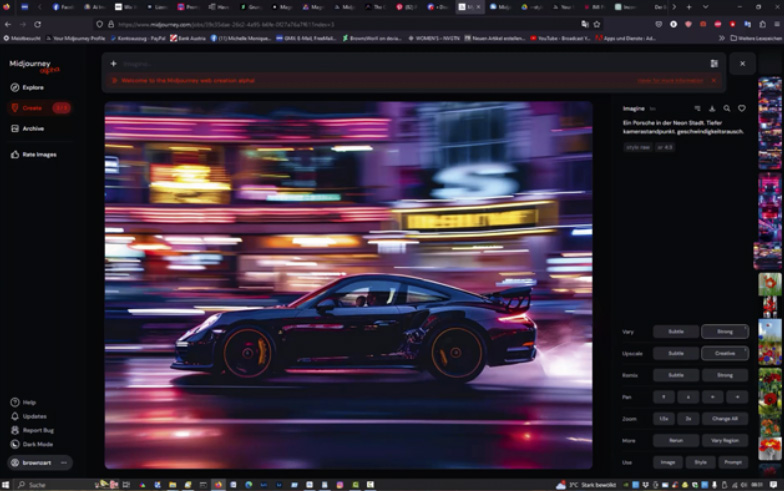Click the Vary Strong button
This screenshot has width=784, height=491.
(724, 331)
